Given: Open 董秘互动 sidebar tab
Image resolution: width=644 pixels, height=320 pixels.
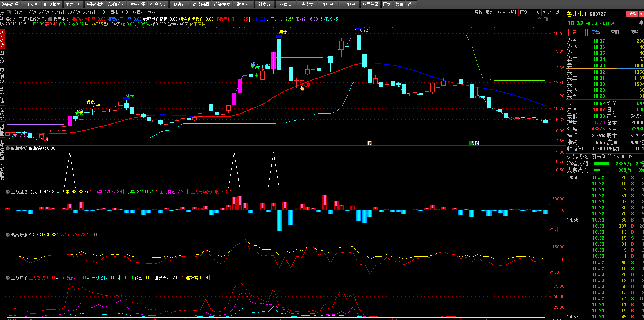Looking at the screenshot, I should 2,95.
